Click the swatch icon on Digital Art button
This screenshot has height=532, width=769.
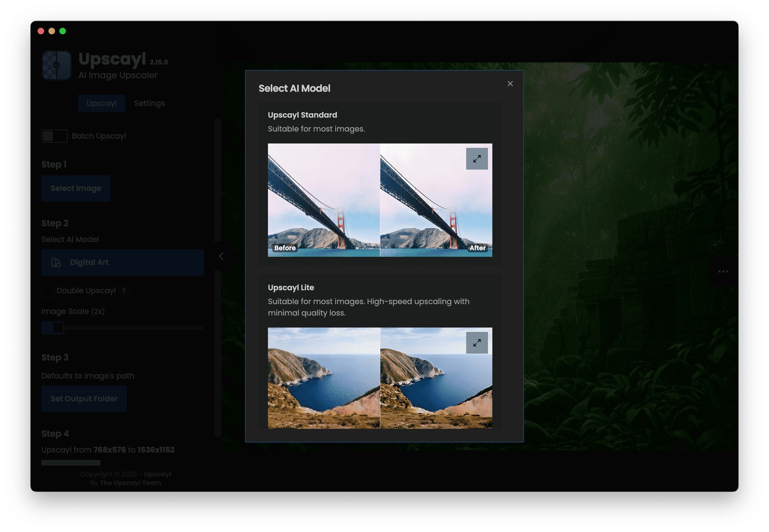pyautogui.click(x=56, y=263)
